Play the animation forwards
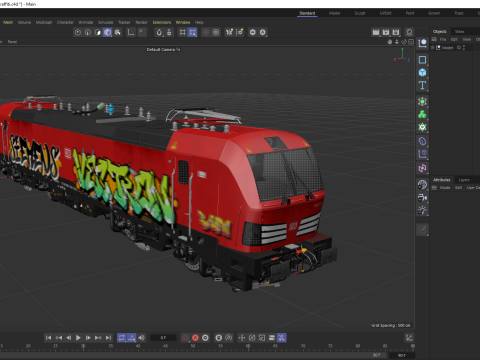Viewport: 480px width, 360px height. (78, 338)
